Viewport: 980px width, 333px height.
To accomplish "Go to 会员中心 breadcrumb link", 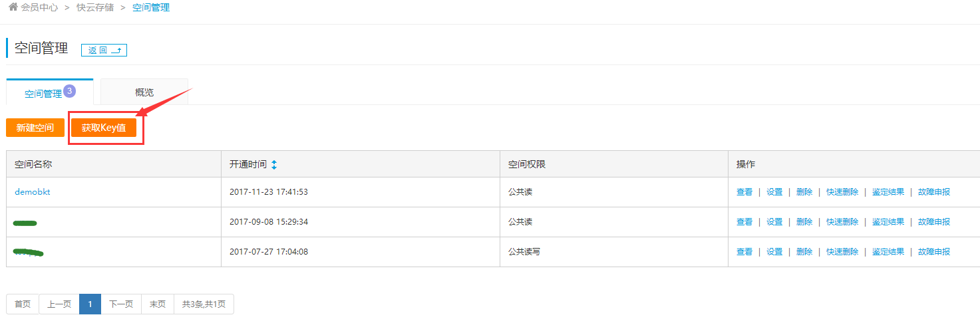I will (x=39, y=8).
